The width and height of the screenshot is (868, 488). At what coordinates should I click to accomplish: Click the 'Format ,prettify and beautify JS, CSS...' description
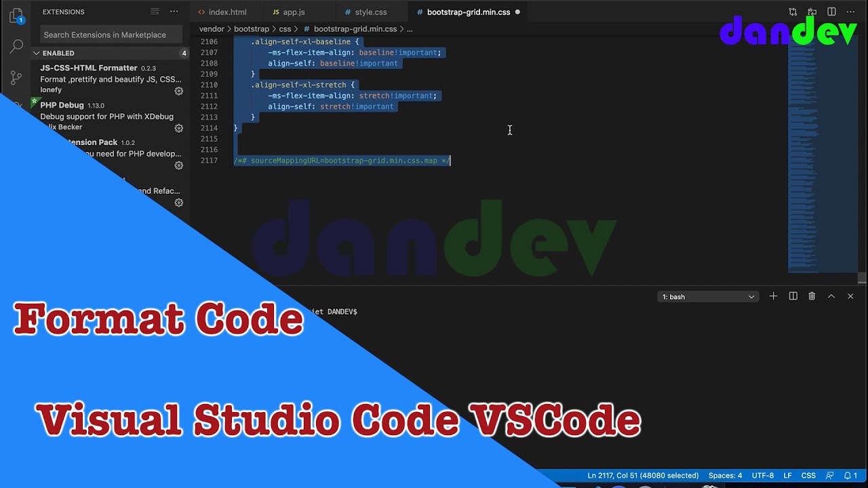[x=111, y=79]
